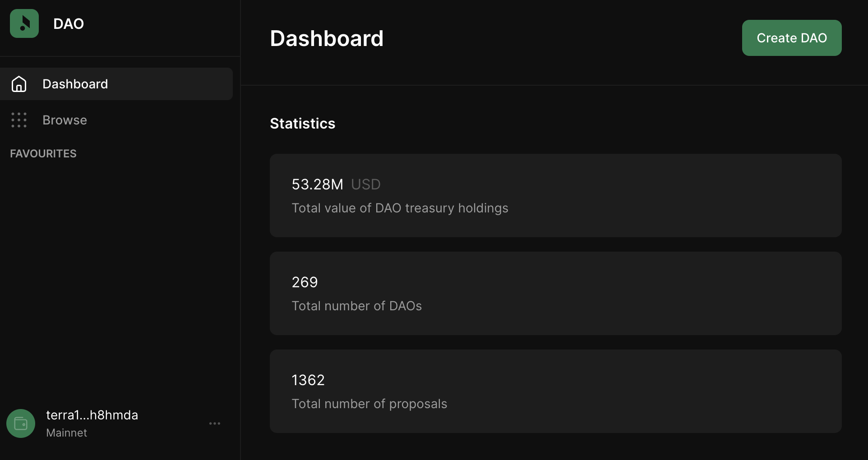Click the FAVOURITES section header
The image size is (868, 460).
[43, 154]
